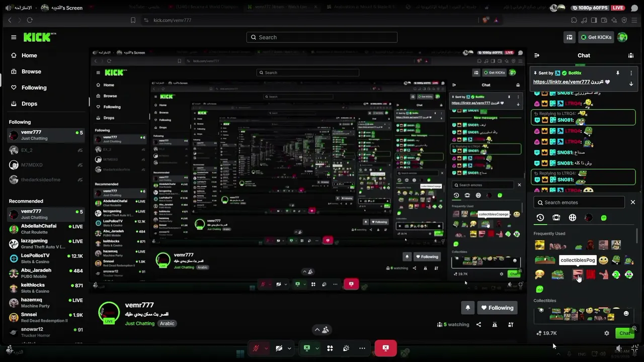Open pinned message options menu
This screenshot has width=644, height=362.
click(x=631, y=73)
